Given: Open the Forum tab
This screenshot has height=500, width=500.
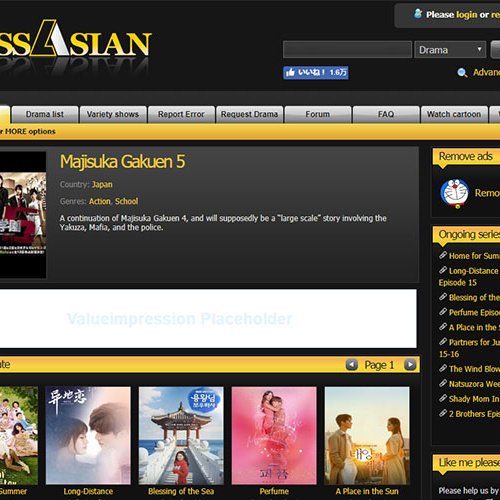Looking at the screenshot, I should point(318,114).
